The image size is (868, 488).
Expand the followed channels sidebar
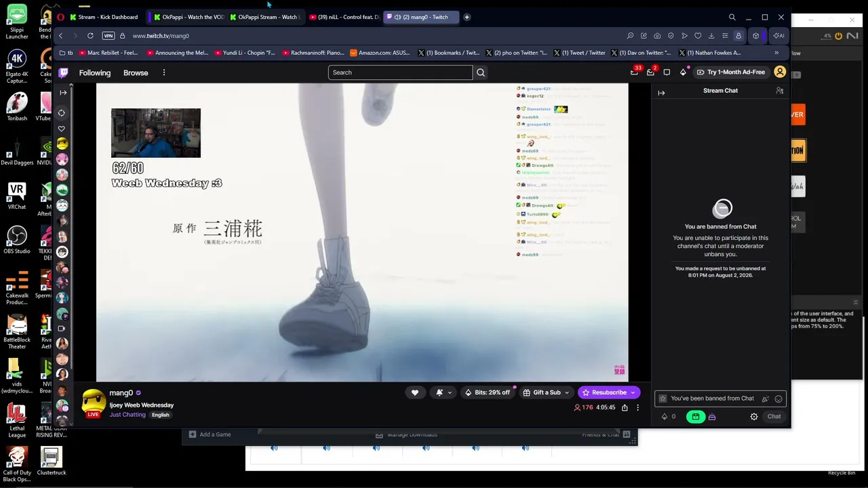pos(62,93)
